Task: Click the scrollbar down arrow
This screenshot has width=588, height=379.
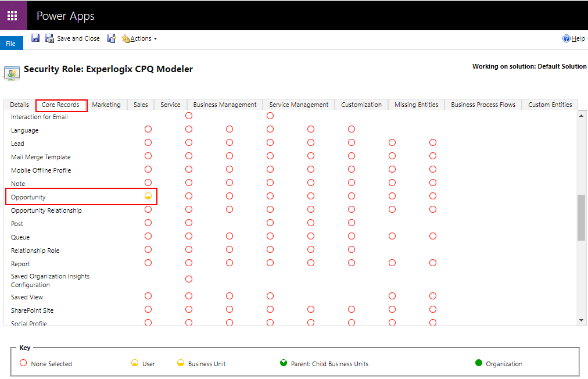Action: pyautogui.click(x=581, y=320)
